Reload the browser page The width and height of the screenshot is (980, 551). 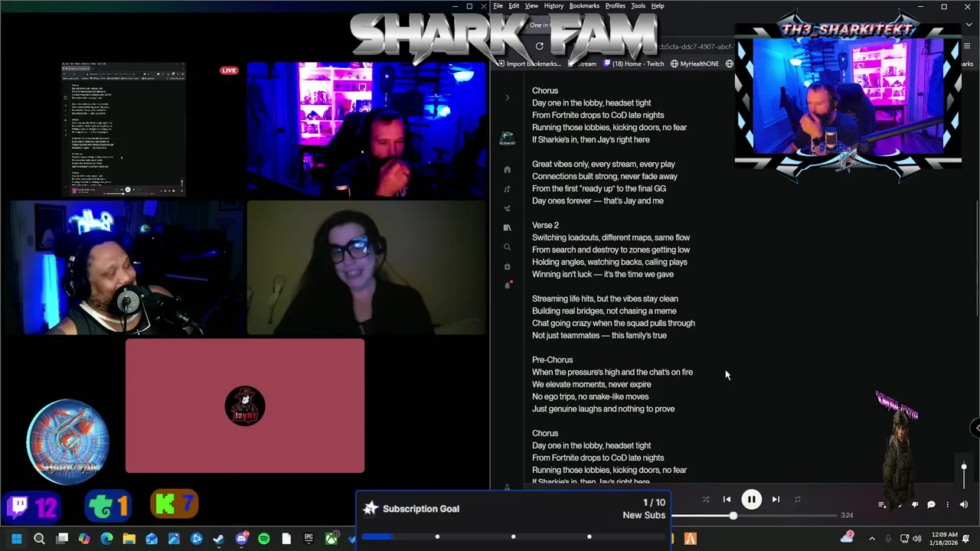click(539, 47)
